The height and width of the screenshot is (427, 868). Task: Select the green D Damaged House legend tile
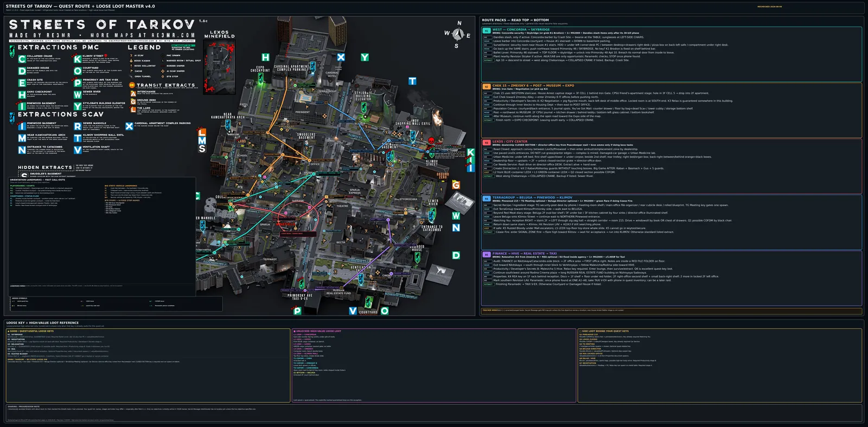pos(22,70)
